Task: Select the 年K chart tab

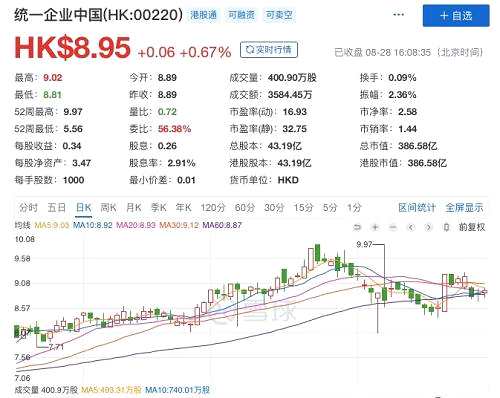Action: point(183,208)
